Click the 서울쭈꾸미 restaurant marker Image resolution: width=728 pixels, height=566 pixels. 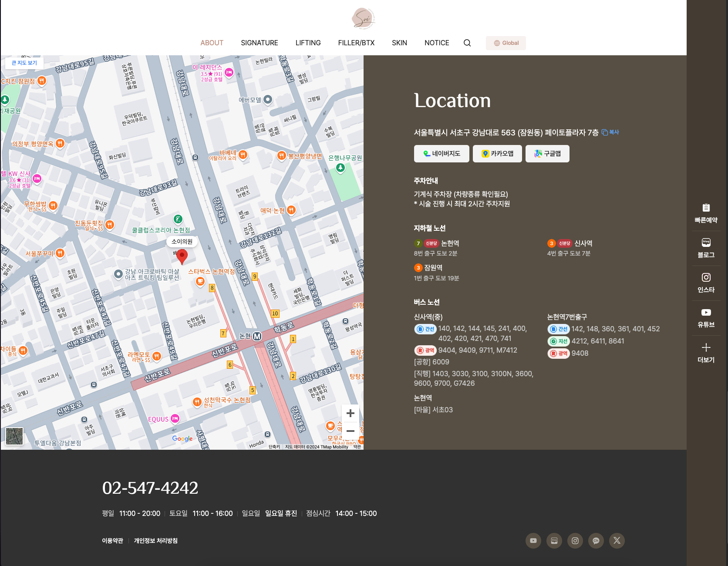click(60, 253)
